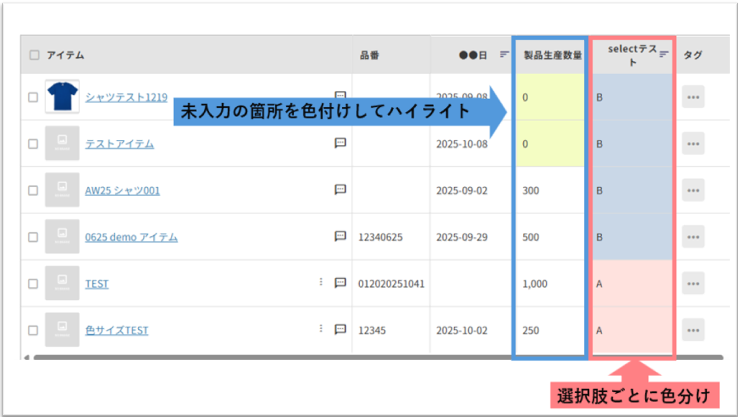Click the 製品生産数量 column header
This screenshot has height=417, width=738.
point(548,55)
